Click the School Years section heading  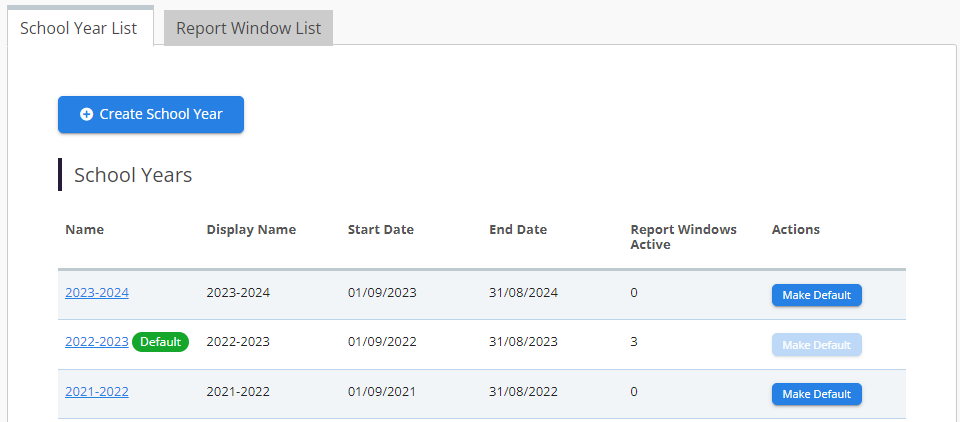coord(133,175)
